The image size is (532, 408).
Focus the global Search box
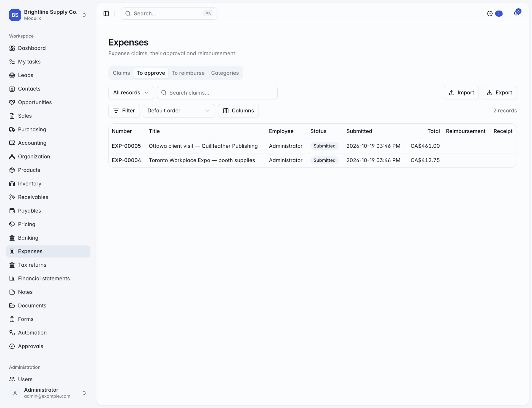[x=169, y=13]
